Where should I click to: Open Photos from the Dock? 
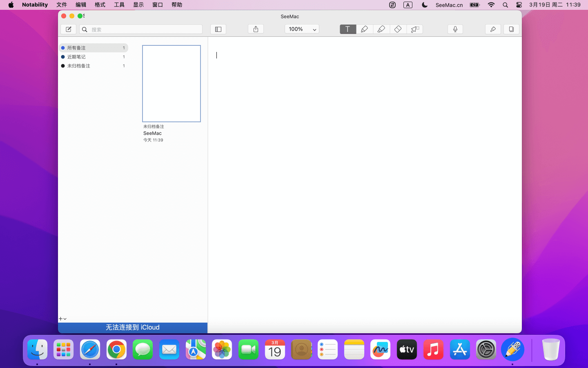(222, 350)
